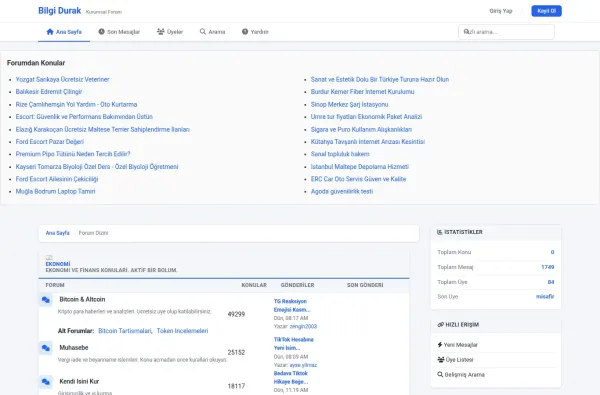Open topic Ford Escort Ailesinin Çekiciliği
Screen dimensions: 600x395
coord(57,179)
